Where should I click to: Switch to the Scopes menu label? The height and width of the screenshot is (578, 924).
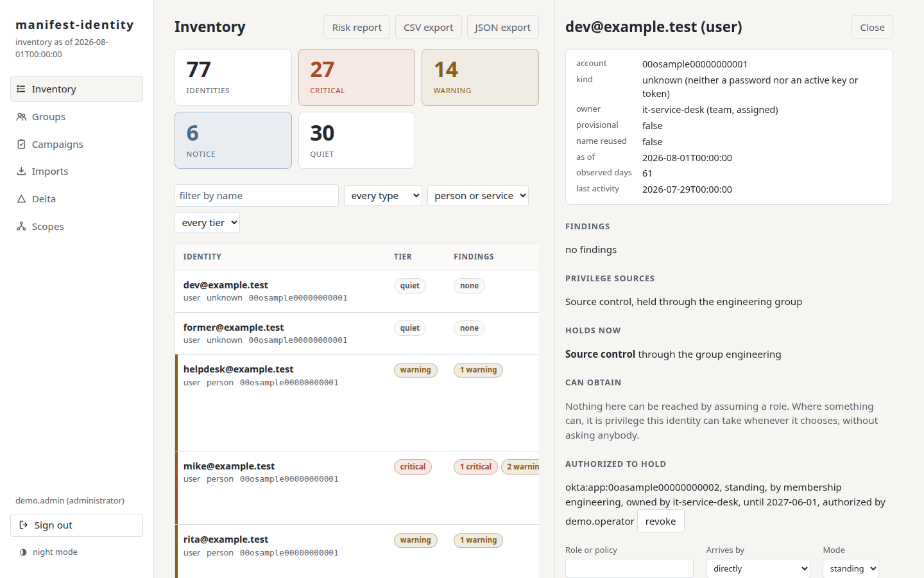(48, 227)
